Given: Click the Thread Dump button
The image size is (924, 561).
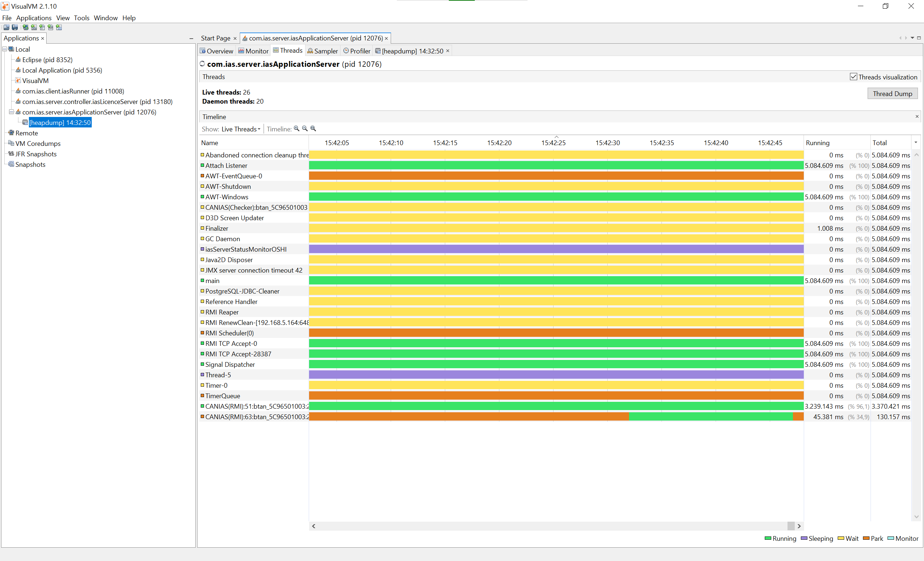Looking at the screenshot, I should point(892,93).
